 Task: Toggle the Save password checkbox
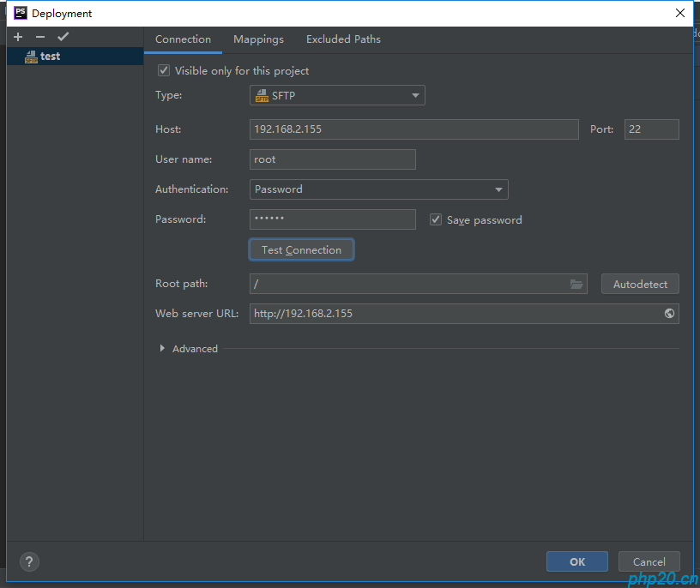(436, 219)
